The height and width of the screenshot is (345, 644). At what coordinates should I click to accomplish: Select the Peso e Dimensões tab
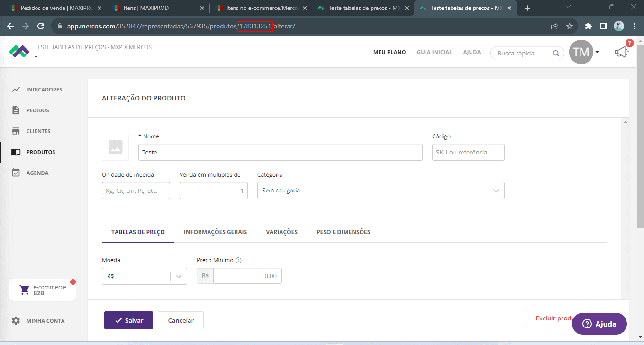(343, 232)
